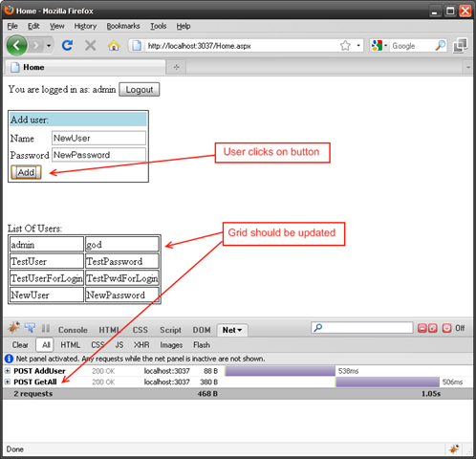Open the Bookmarks menu
This screenshot has height=459, width=476.
(123, 26)
